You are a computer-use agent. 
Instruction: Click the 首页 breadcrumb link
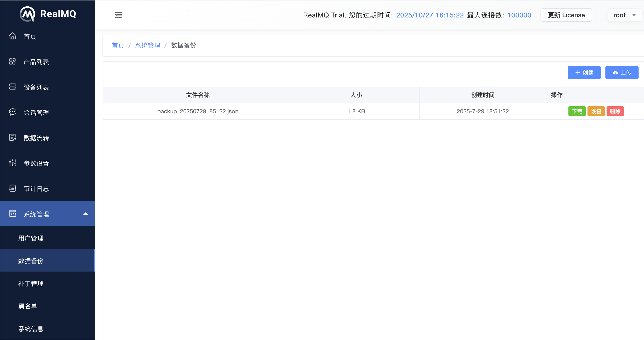tap(118, 45)
